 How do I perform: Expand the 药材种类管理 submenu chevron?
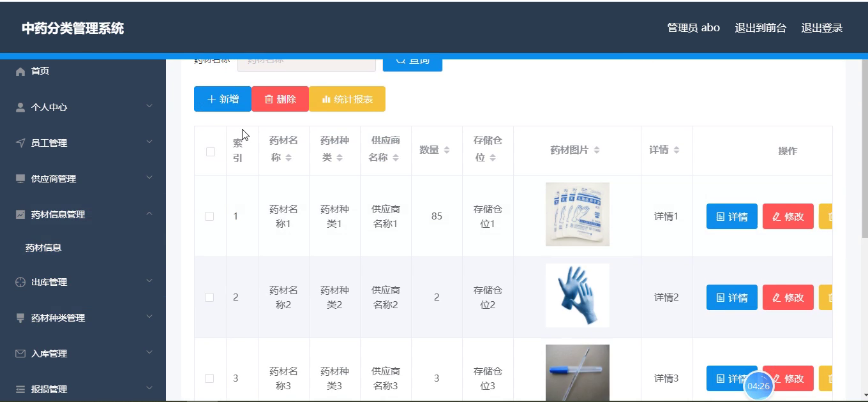point(149,316)
